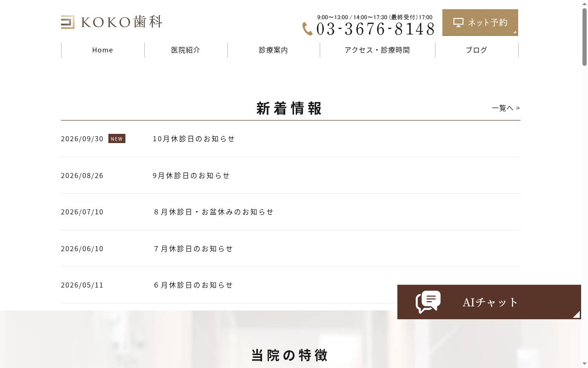Click the date 2026/07/10
This screenshot has width=588, height=368.
[82, 212]
